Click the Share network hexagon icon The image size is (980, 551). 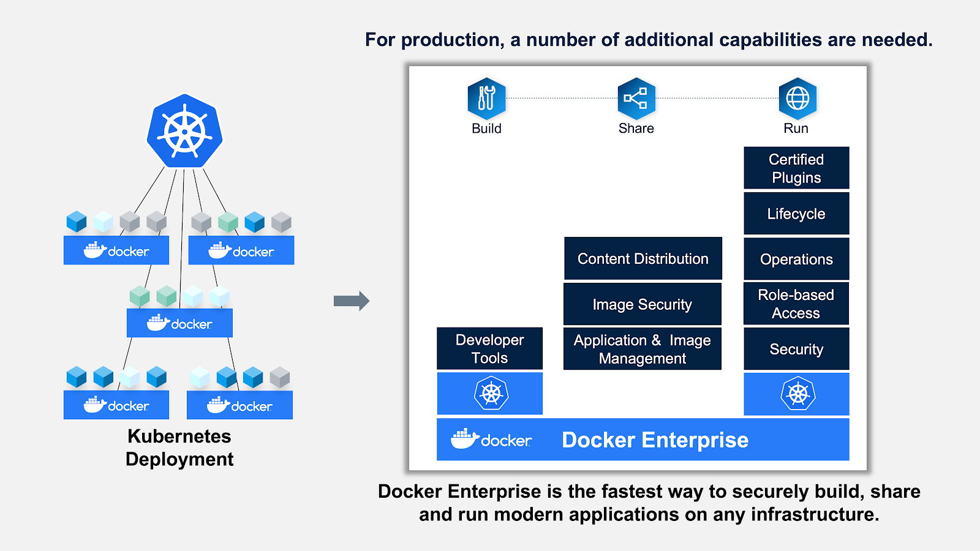coord(636,98)
